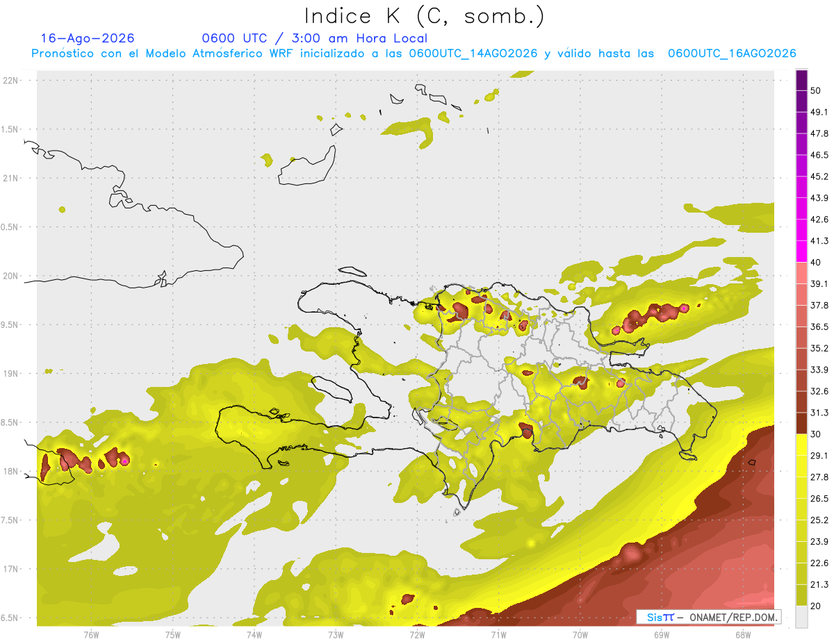This screenshot has height=644, width=834.
Task: Click the color bar value "26.5"
Action: click(819, 499)
